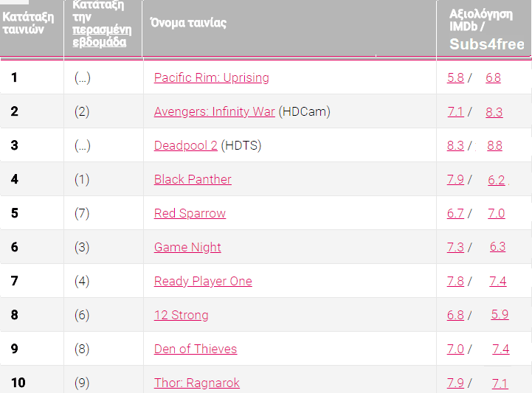
Task: Click the 'Όνομα ταινίας' column header
Action: point(188,23)
